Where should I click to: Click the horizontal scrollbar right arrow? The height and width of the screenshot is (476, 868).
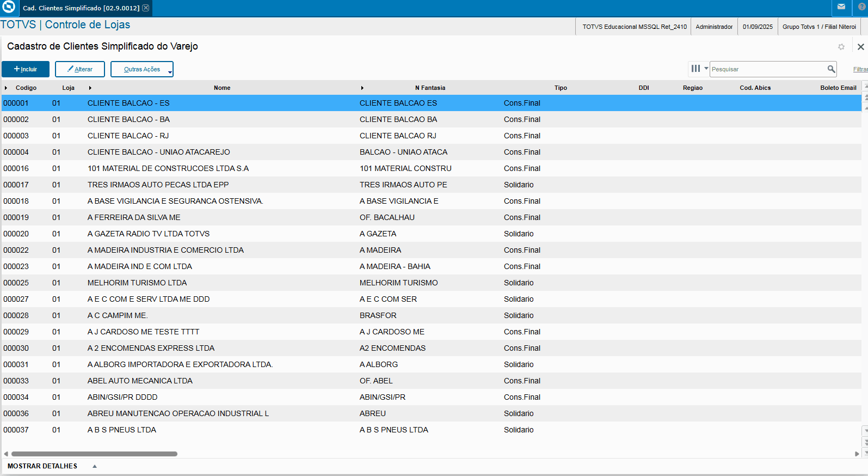857,454
